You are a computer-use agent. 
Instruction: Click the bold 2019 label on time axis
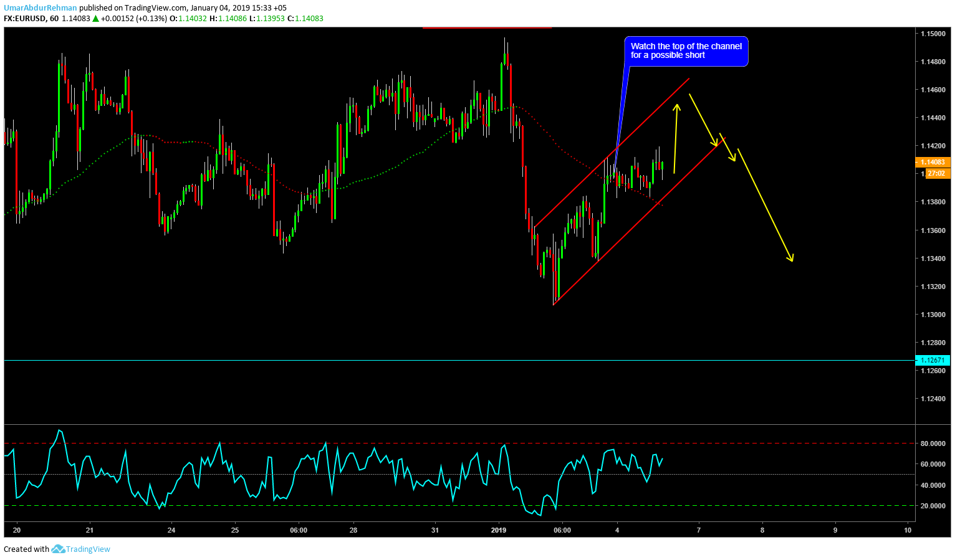tap(499, 530)
